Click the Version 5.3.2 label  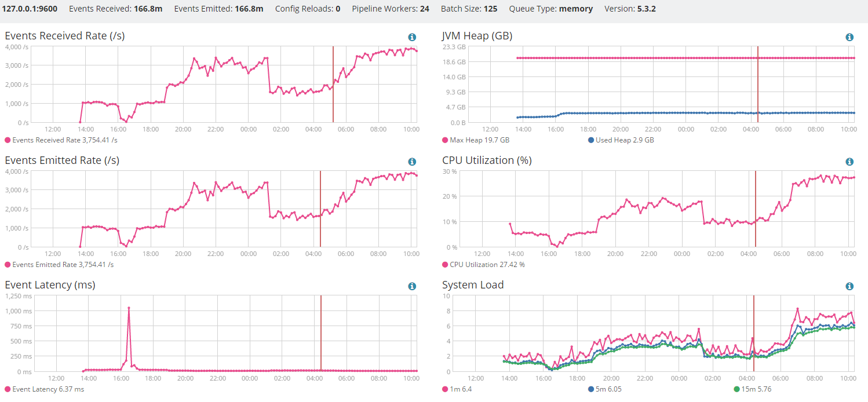tap(630, 9)
